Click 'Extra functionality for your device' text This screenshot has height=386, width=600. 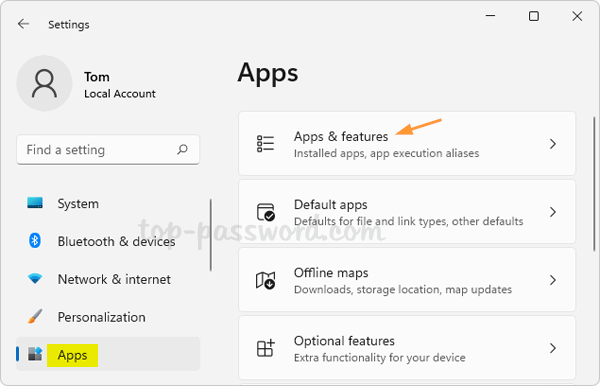tap(380, 358)
